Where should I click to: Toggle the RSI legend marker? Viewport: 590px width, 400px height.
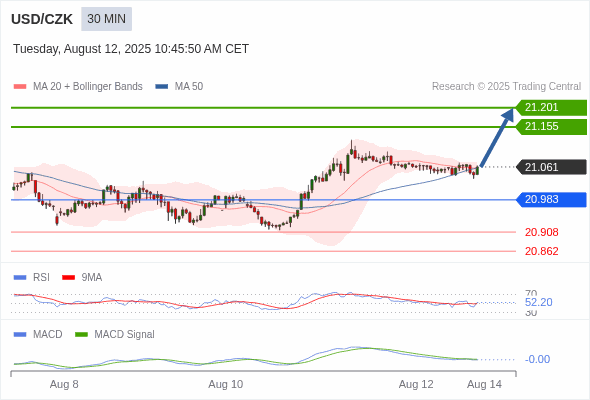click(x=20, y=278)
